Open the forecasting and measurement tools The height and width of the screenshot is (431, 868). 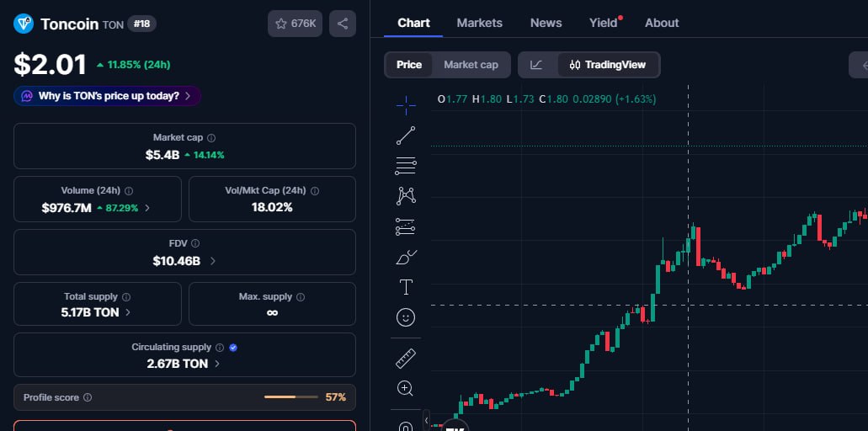[406, 226]
